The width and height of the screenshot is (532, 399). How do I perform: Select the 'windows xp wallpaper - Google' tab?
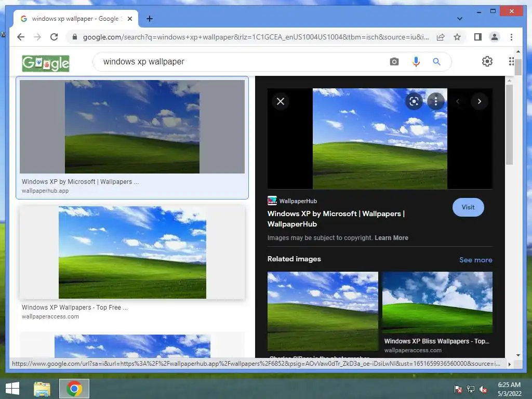(x=75, y=19)
